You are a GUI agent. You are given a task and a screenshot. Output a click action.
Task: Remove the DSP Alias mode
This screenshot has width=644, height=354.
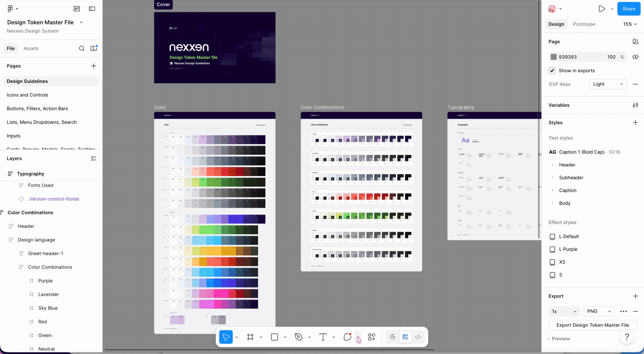click(635, 84)
